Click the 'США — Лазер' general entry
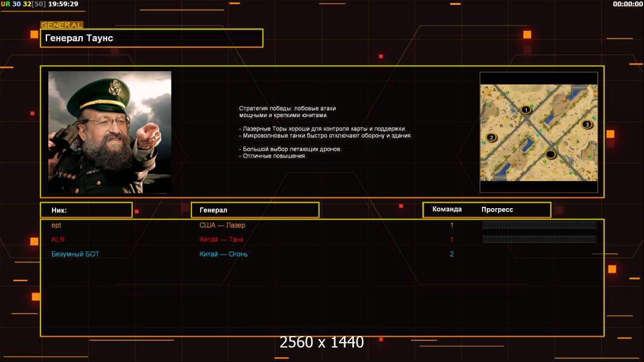644x362 pixels. pyautogui.click(x=222, y=225)
